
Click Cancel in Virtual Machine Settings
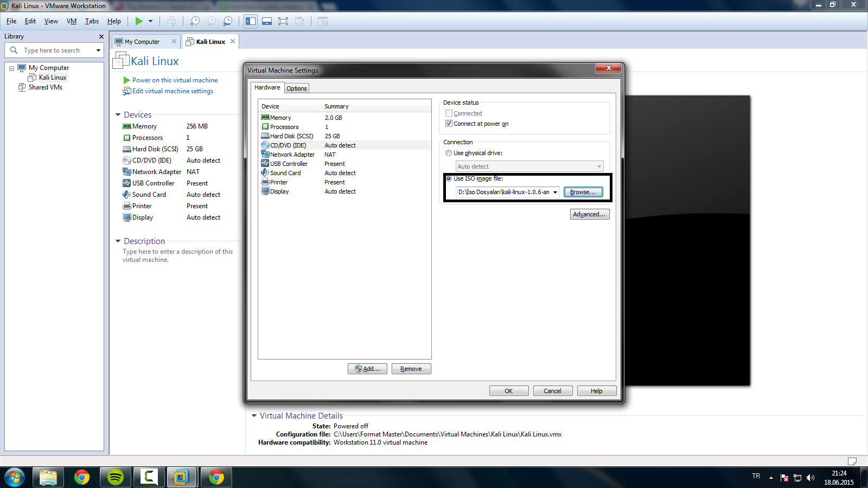point(553,391)
